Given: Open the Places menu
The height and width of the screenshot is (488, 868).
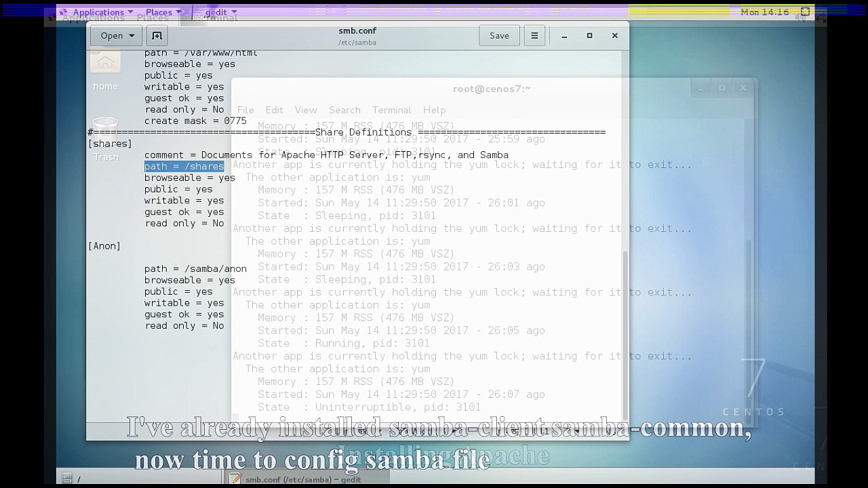Looking at the screenshot, I should (163, 12).
